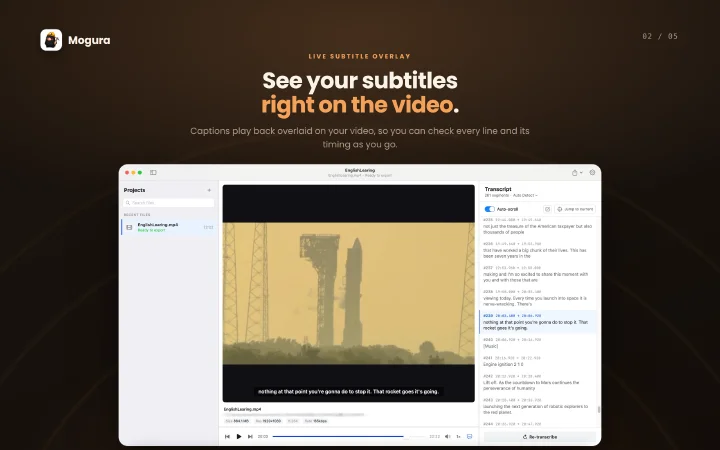This screenshot has width=720, height=450.
Task: Toggle the subtitle overlay icon in player bar
Action: [470, 436]
